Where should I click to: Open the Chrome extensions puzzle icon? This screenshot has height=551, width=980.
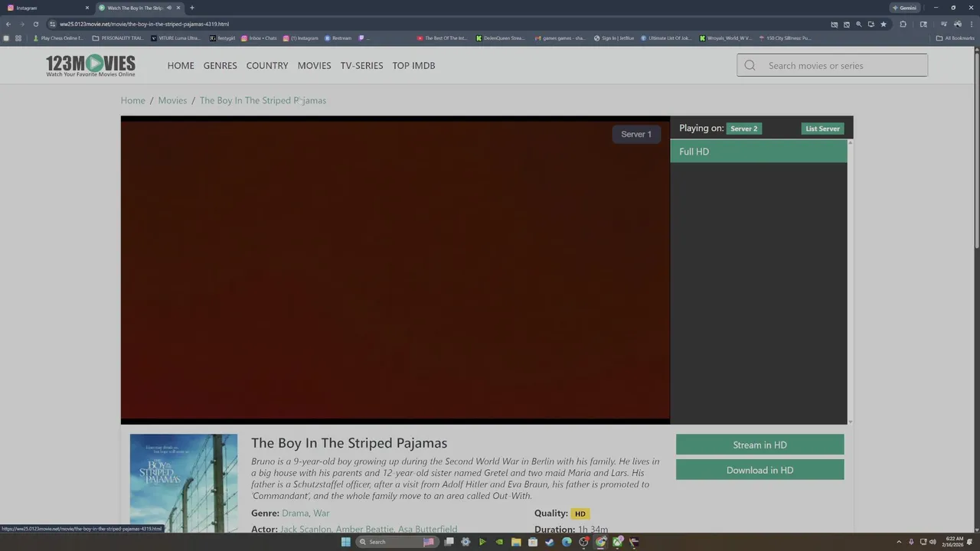(x=903, y=24)
